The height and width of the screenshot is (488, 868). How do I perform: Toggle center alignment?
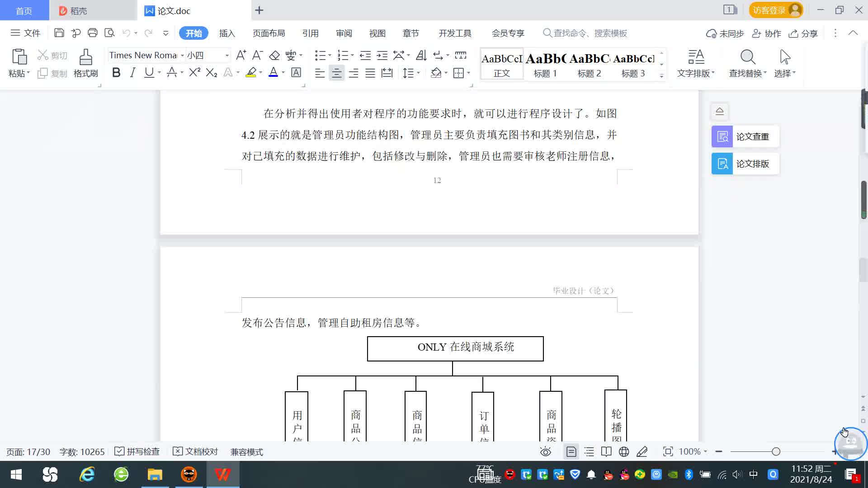[336, 73]
